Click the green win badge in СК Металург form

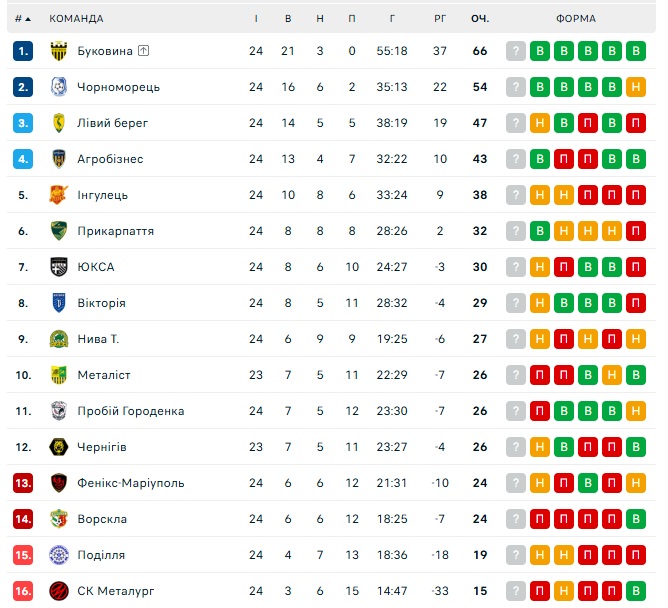click(x=636, y=591)
